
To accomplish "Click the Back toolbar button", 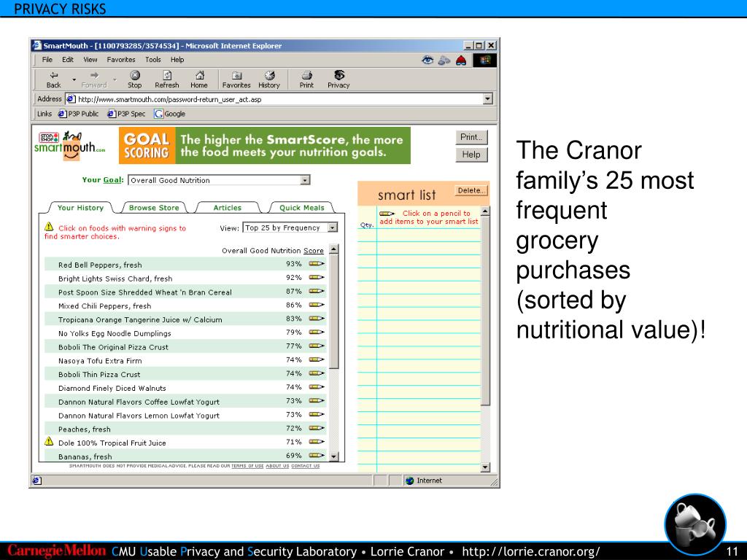I will pyautogui.click(x=53, y=79).
